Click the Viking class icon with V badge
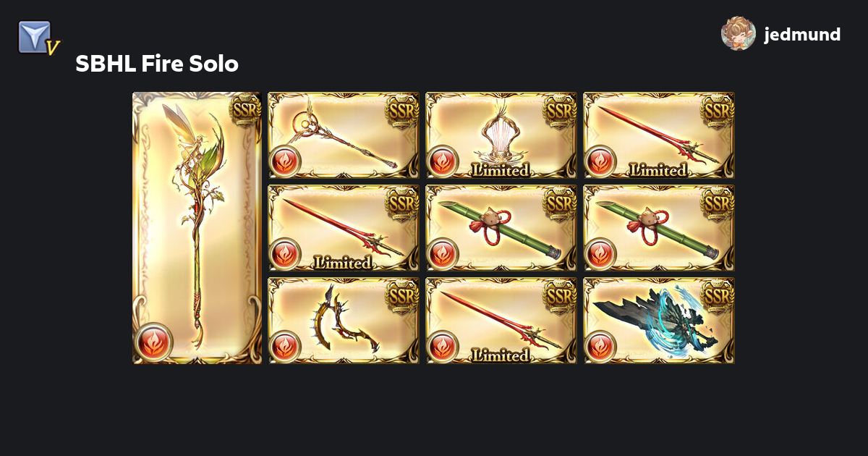 click(38, 38)
